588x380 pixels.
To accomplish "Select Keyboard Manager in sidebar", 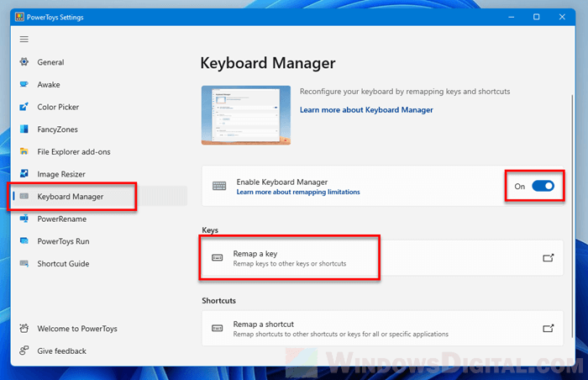I will point(100,197).
